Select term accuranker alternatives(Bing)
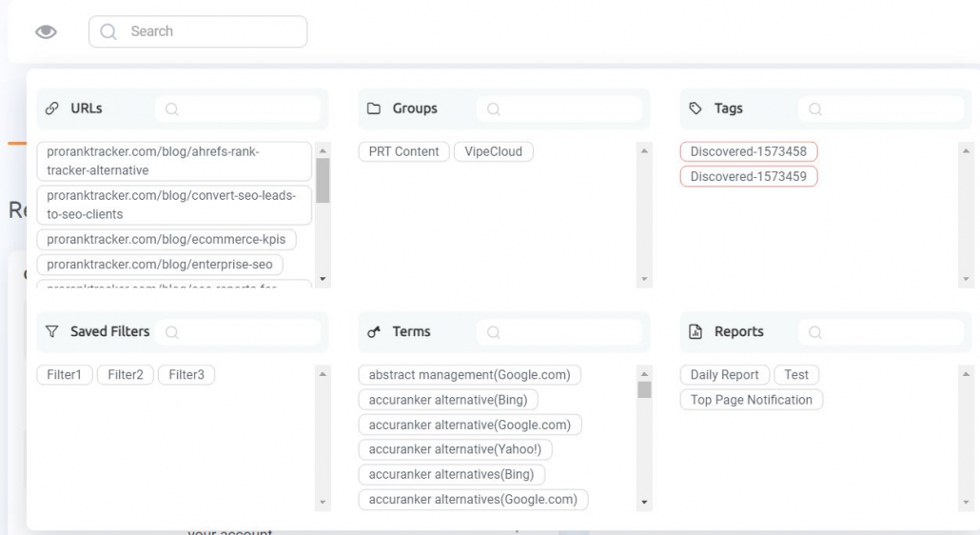The height and width of the screenshot is (535, 980). 451,474
